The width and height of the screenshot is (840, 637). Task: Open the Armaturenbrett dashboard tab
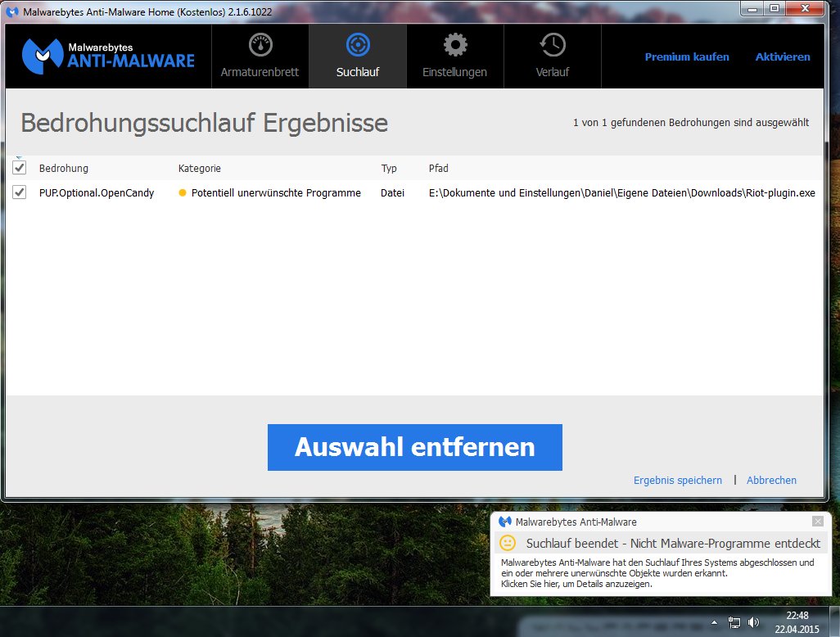click(260, 56)
